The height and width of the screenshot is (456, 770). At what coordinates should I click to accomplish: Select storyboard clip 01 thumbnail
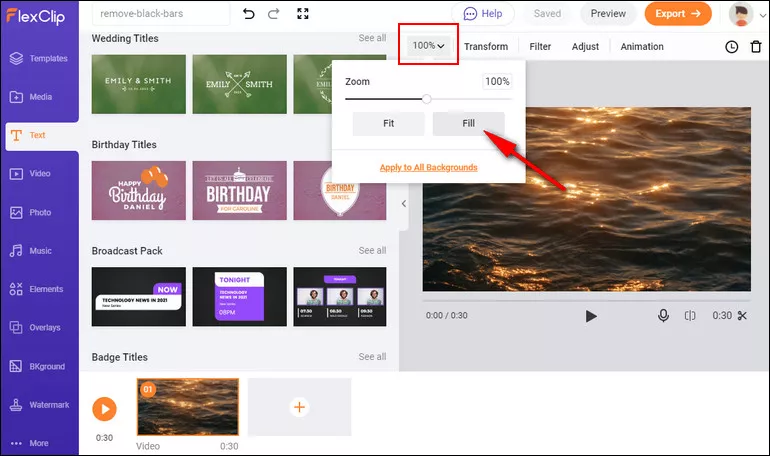[188, 407]
